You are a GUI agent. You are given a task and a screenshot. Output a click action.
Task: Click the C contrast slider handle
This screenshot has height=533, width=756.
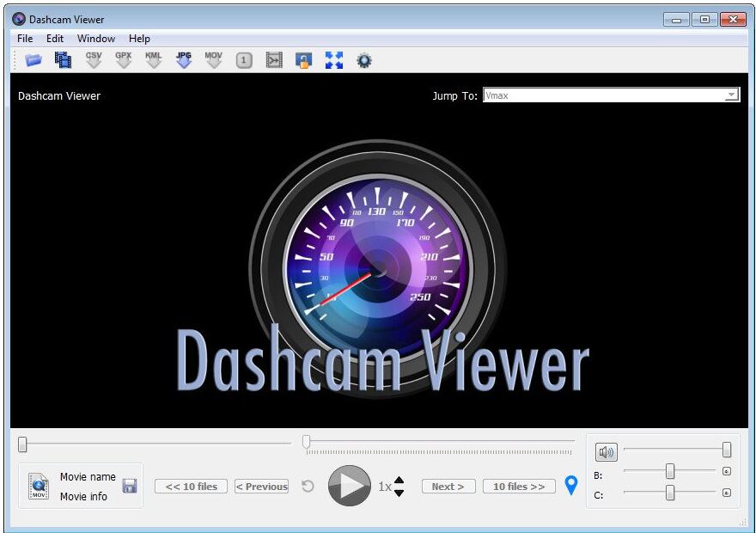tap(670, 493)
